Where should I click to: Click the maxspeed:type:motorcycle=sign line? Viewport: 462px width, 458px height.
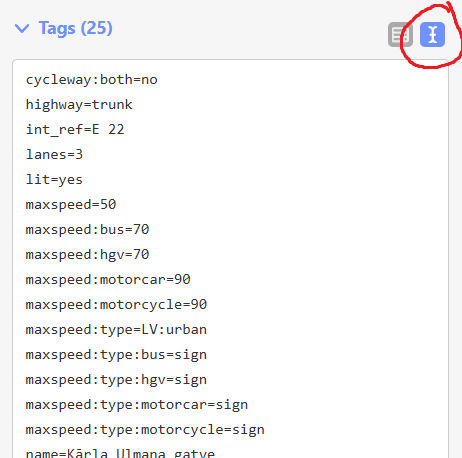tap(145, 430)
